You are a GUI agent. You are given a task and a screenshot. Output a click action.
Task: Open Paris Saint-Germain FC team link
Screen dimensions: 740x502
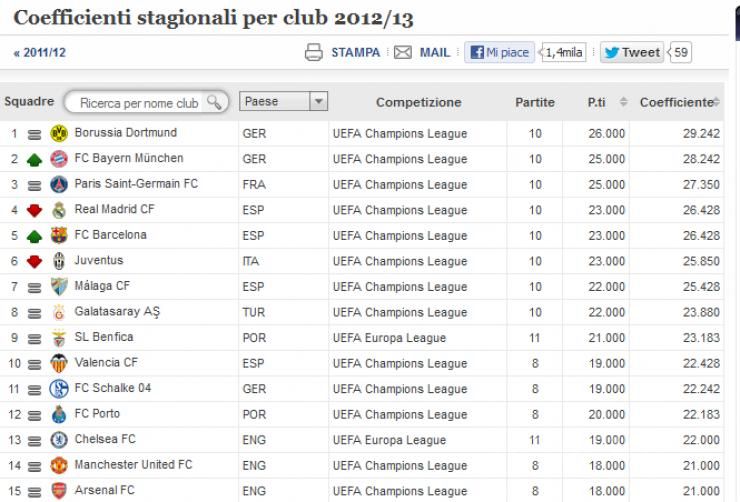point(136,184)
